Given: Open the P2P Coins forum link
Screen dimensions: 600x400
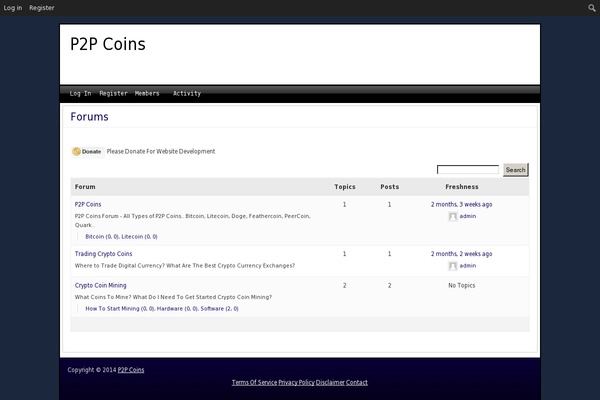Looking at the screenshot, I should [x=88, y=204].
